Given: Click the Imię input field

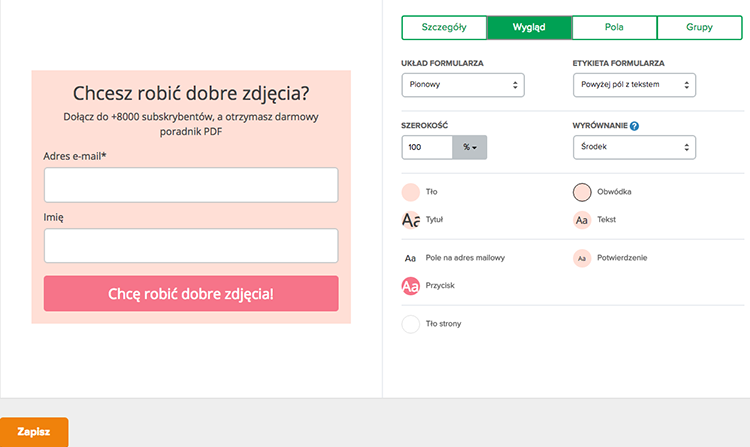Looking at the screenshot, I should 191,245.
